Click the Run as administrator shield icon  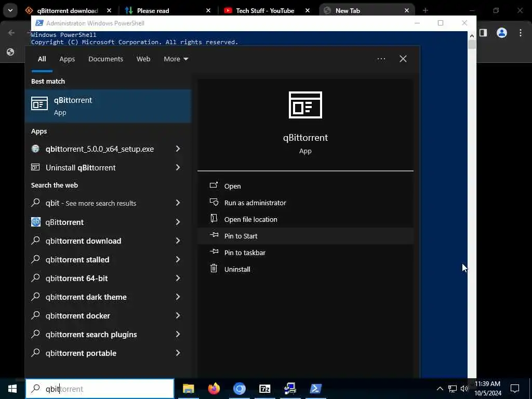point(214,202)
